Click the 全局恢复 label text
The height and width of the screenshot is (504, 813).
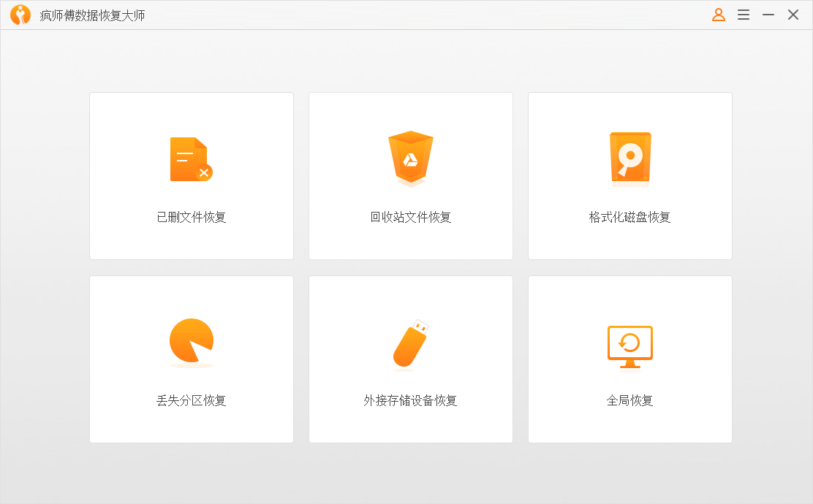(629, 400)
